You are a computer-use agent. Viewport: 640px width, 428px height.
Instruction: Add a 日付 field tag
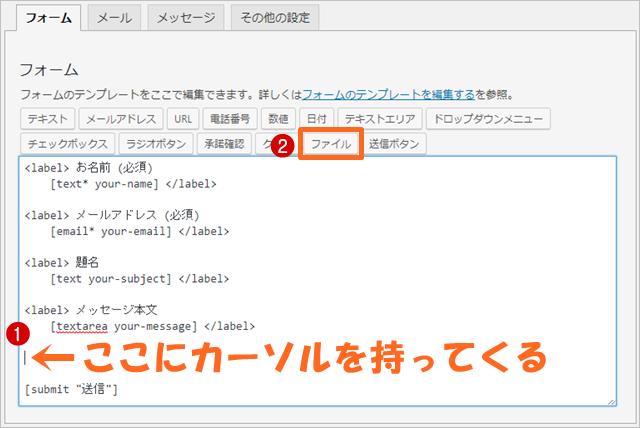(x=314, y=119)
